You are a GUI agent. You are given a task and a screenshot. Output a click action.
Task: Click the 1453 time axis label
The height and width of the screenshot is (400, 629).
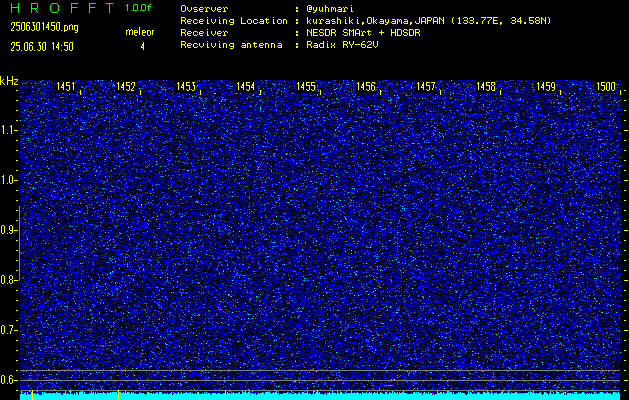point(186,86)
